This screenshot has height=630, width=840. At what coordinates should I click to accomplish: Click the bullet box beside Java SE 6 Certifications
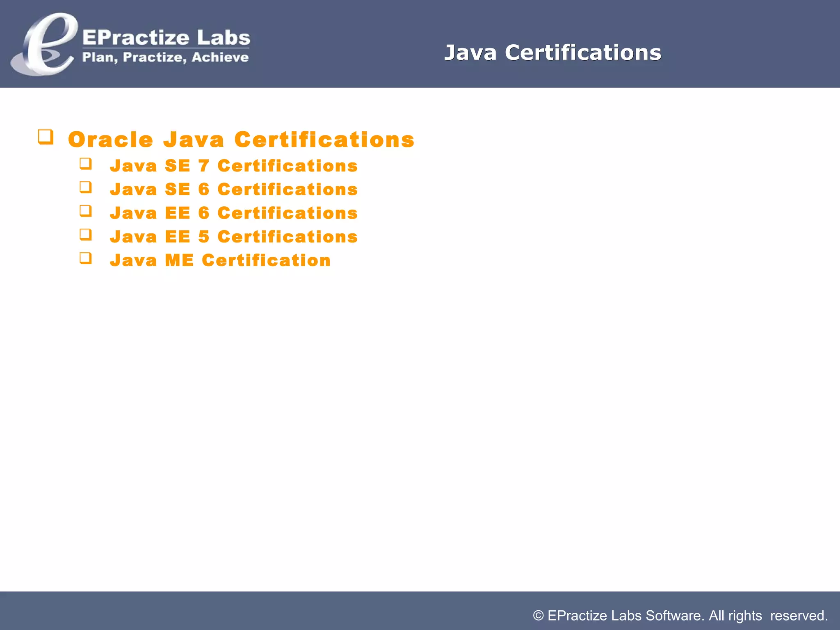[86, 187]
